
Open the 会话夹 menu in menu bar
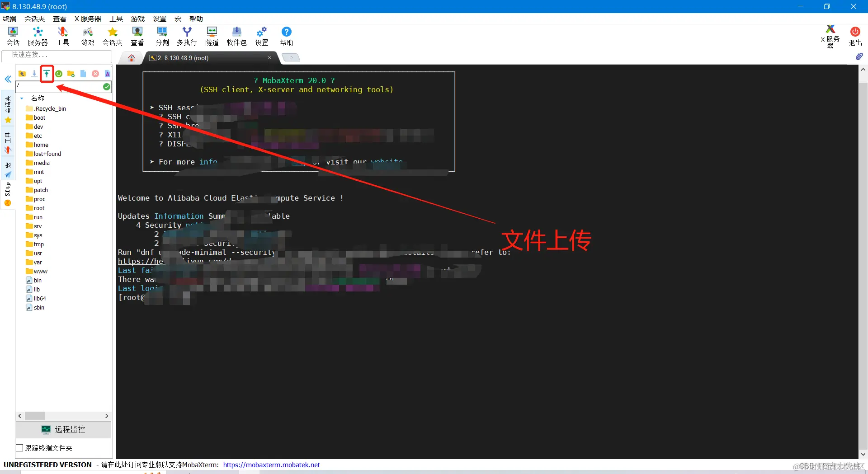click(34, 19)
